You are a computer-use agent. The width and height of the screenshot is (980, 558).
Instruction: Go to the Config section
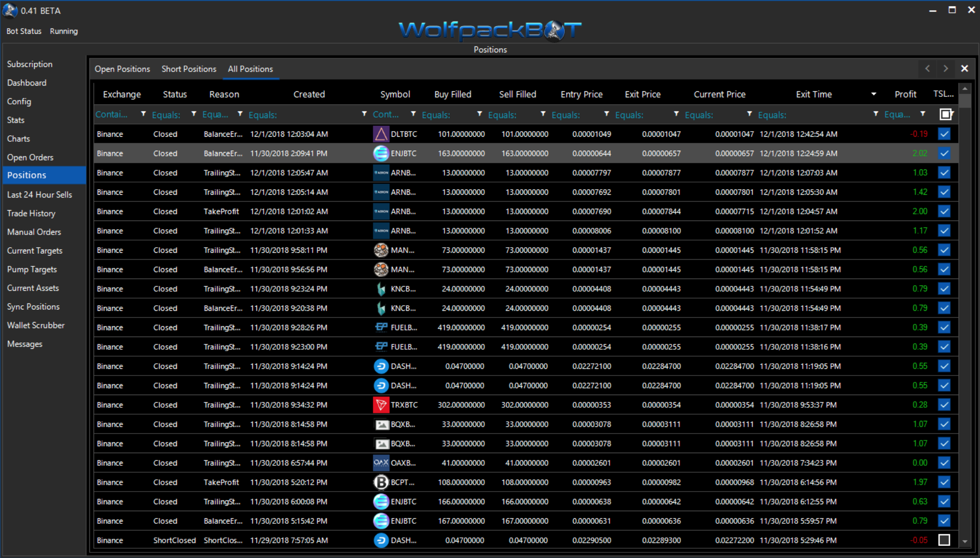click(x=19, y=102)
